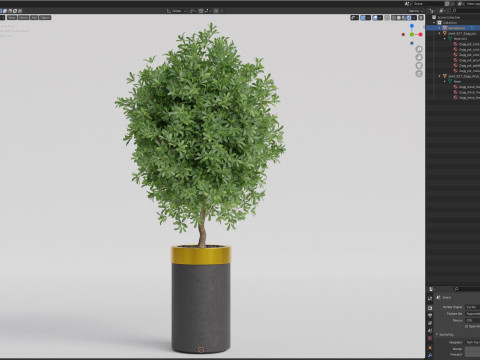Open the viewport Add menu
This screenshot has width=480, height=360.
point(34,17)
